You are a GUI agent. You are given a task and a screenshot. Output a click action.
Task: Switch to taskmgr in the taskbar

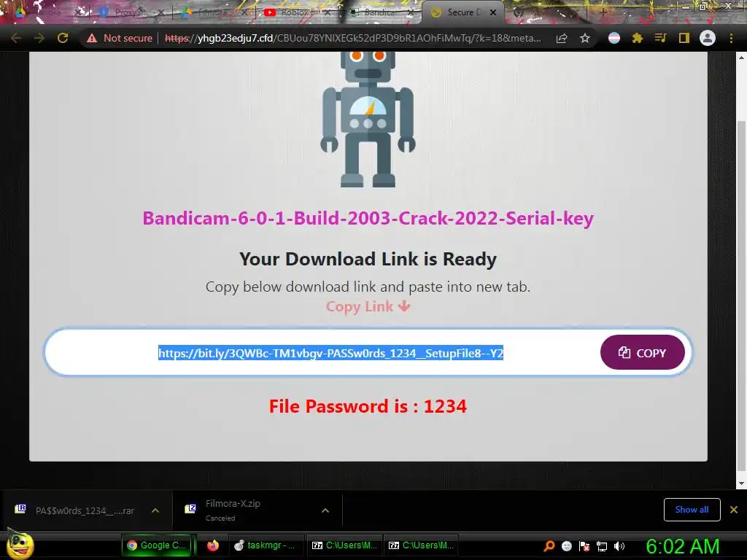pos(266,545)
